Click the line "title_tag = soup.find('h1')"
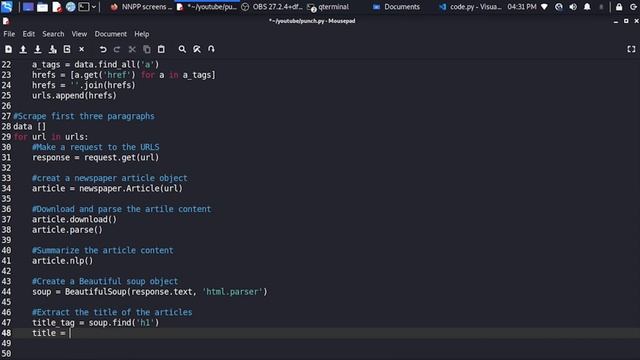 [96, 323]
